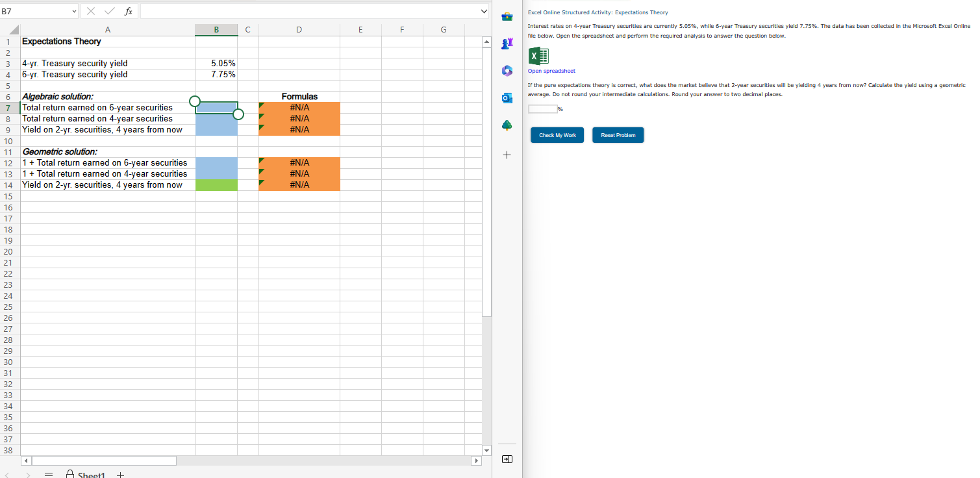Select '1 + Total return earned on 4-year securities' cell
The width and height of the screenshot is (980, 478).
point(108,173)
